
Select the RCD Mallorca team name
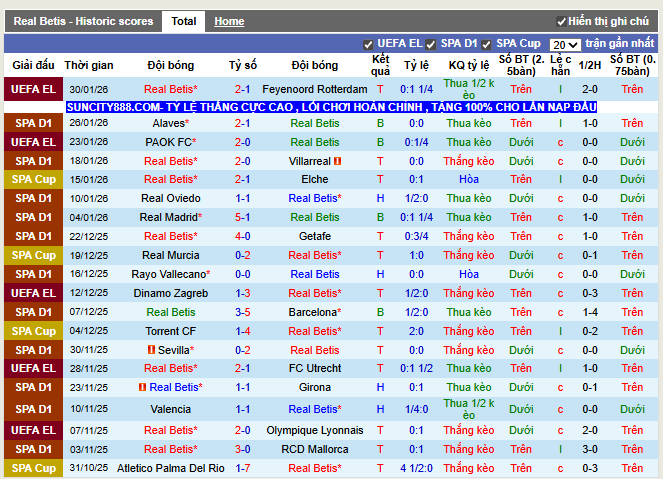click(x=315, y=449)
